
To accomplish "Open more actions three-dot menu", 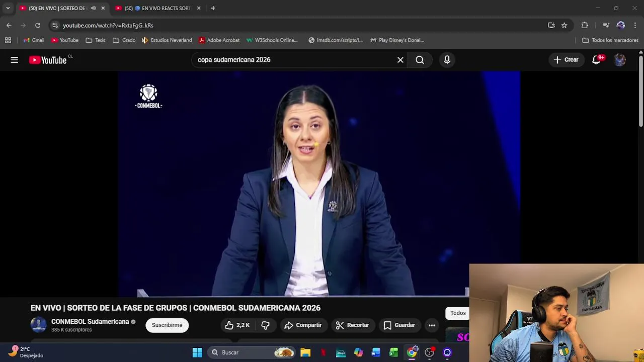I will tap(432, 325).
